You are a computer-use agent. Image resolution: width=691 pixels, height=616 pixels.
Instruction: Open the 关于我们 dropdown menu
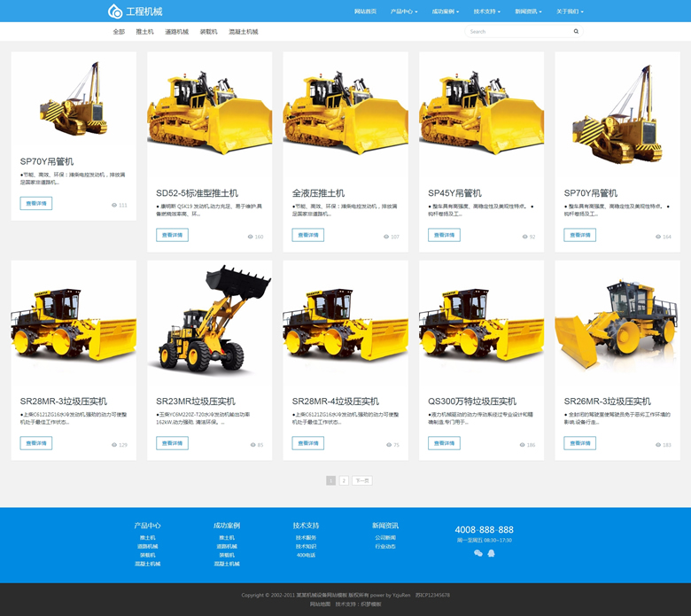pos(570,12)
